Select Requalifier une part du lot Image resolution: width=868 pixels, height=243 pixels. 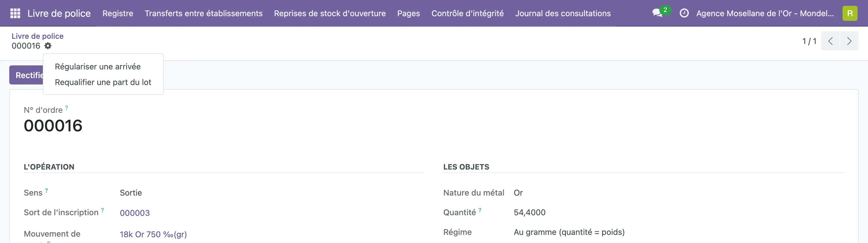[x=103, y=82]
